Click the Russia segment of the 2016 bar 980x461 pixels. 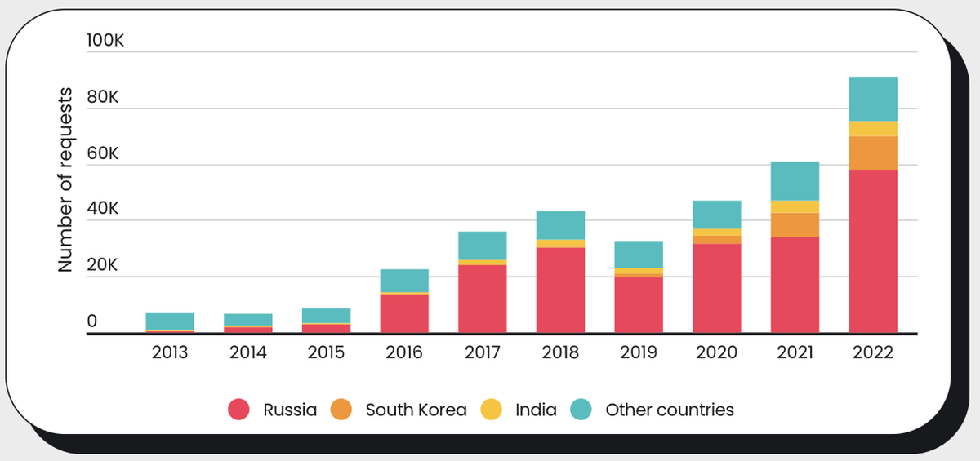tap(404, 313)
